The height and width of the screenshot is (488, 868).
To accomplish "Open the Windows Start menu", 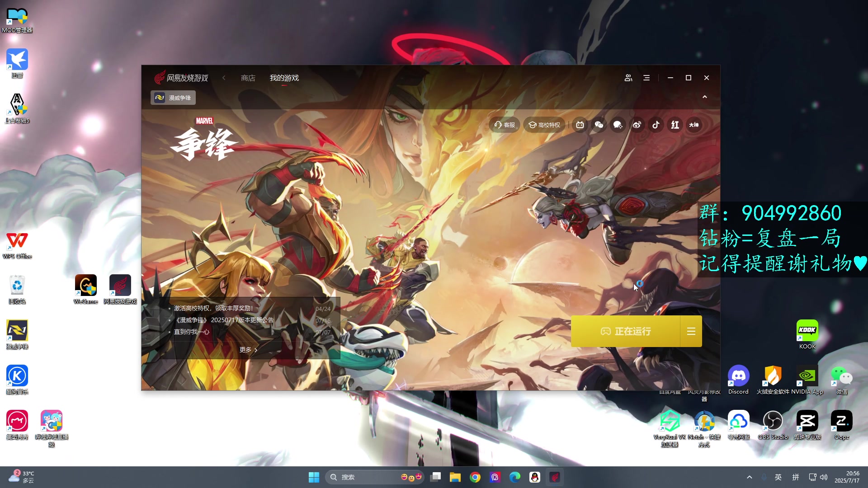I will tap(314, 477).
